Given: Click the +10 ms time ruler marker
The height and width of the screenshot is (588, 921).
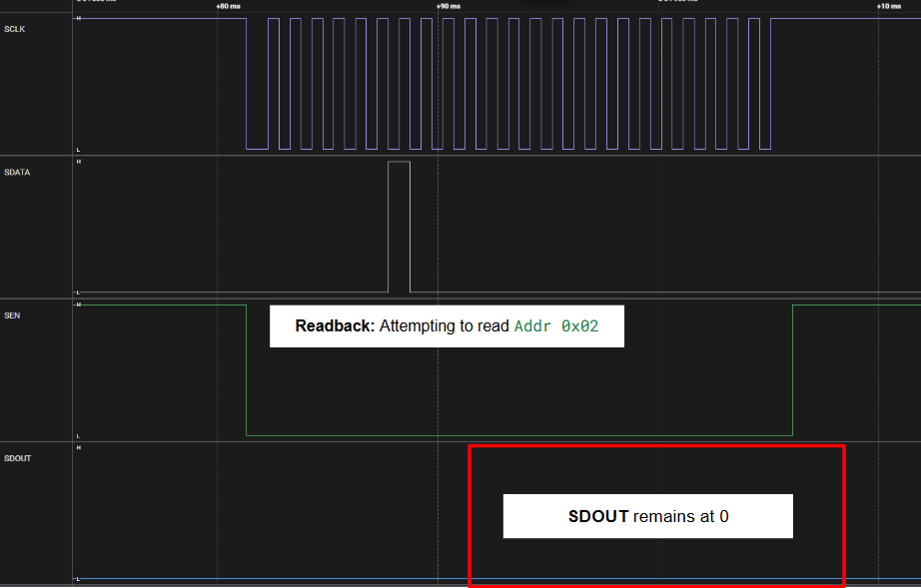Looking at the screenshot, I should pos(889,6).
